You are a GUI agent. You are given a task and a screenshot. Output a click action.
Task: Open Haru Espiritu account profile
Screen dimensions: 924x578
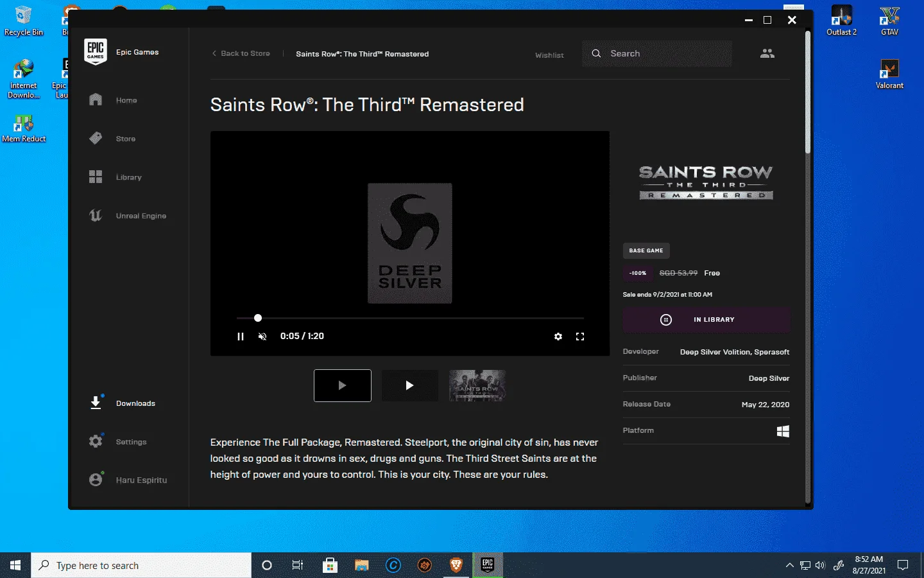[141, 480]
